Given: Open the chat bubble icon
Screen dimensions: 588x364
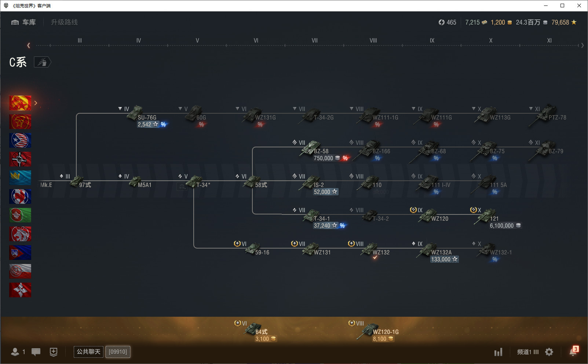Looking at the screenshot, I should point(36,352).
